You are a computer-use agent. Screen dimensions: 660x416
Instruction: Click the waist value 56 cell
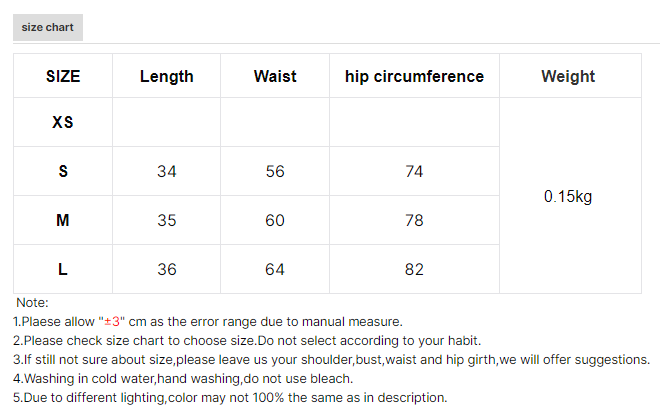tap(275, 172)
